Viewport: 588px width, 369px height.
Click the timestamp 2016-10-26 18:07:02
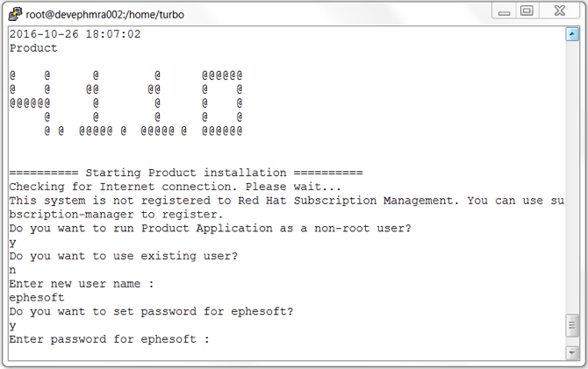(75, 34)
